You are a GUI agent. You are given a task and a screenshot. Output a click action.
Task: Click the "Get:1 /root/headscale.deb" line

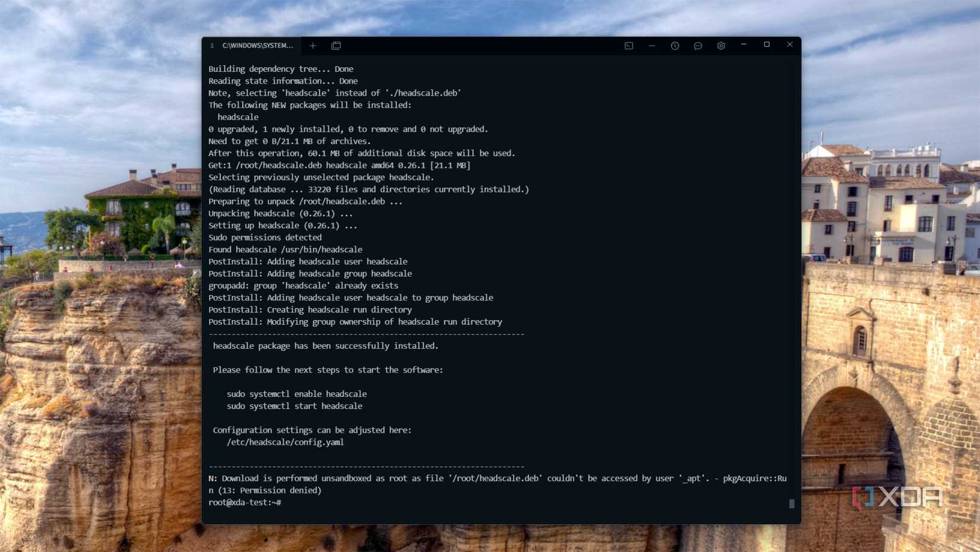click(x=339, y=165)
